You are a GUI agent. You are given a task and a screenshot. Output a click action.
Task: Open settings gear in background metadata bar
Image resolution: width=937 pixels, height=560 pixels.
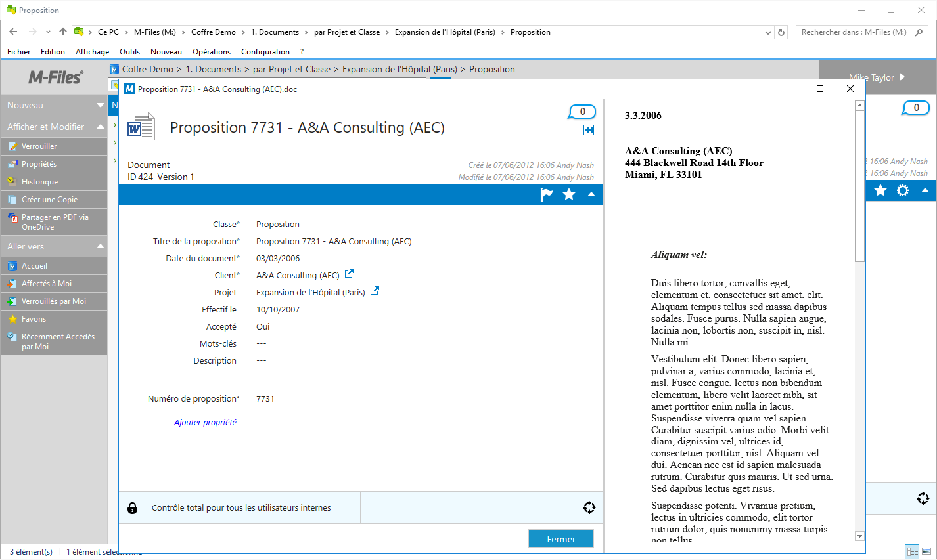903,190
